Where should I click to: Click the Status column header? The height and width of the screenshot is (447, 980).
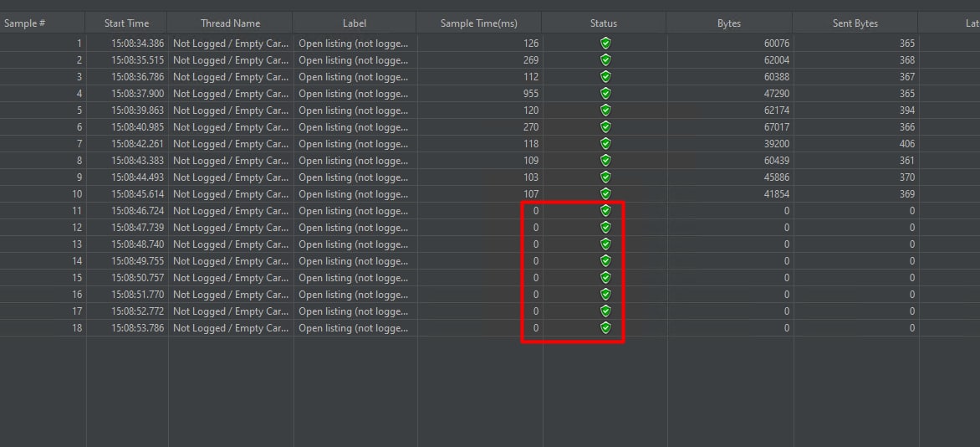604,23
